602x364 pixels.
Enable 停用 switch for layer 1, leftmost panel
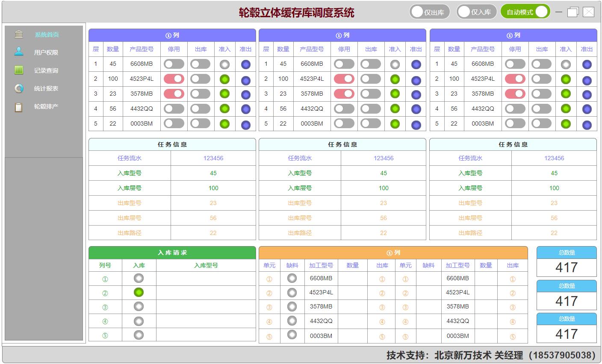coord(174,64)
